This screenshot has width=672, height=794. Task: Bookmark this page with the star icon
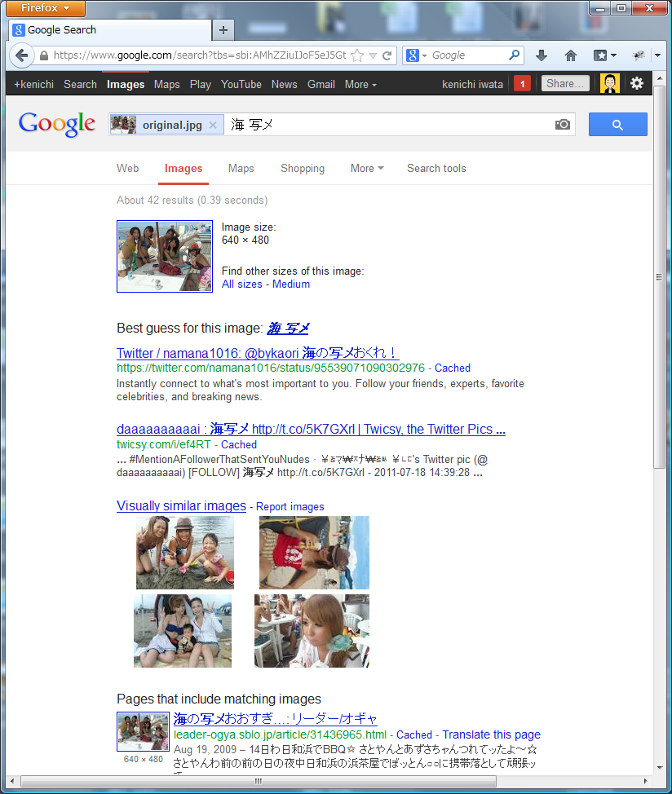click(x=357, y=55)
